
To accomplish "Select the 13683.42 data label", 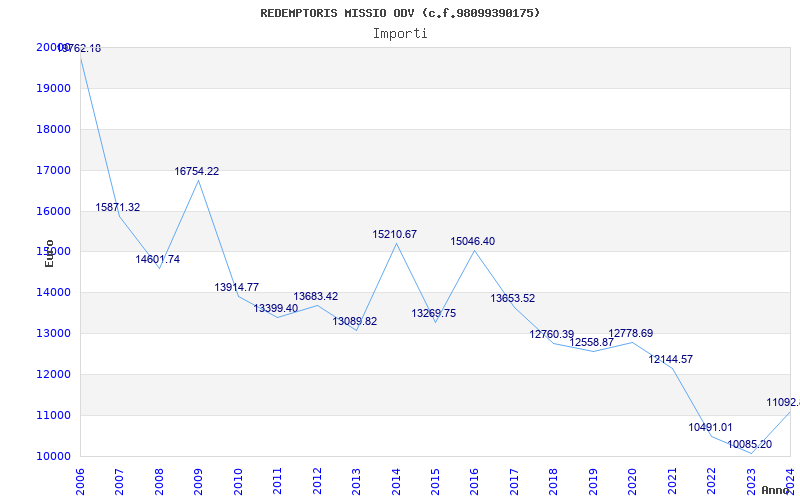I will coord(316,296).
